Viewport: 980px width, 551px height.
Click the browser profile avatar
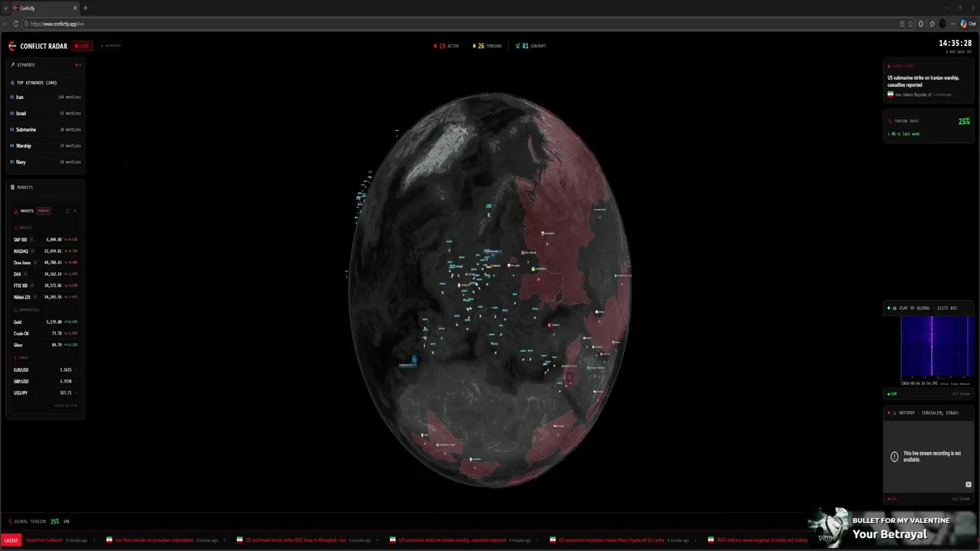point(942,24)
